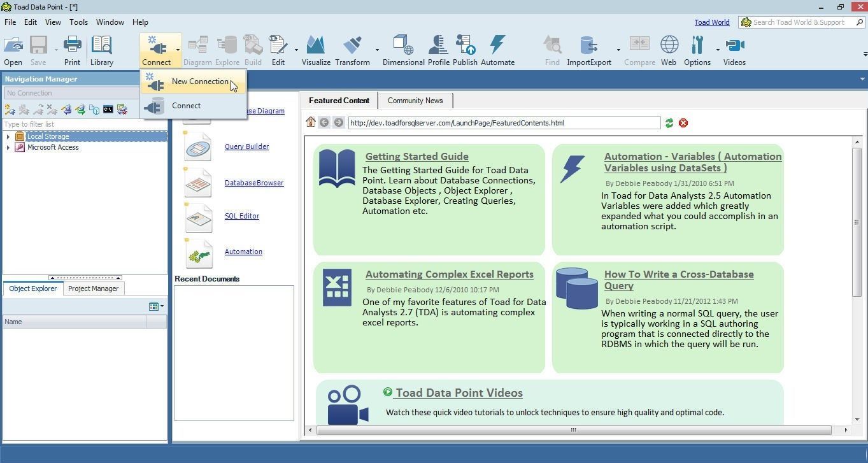Click the browser home icon
This screenshot has width=868, height=463.
tap(311, 122)
